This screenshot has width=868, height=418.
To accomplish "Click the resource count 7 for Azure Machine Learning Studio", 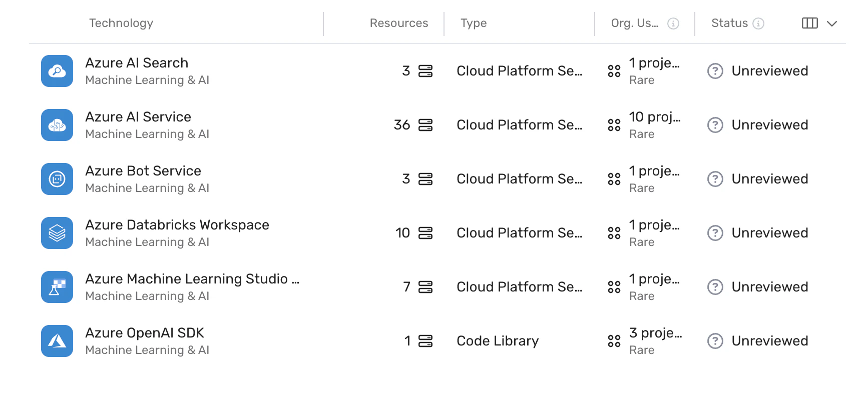I will [406, 287].
